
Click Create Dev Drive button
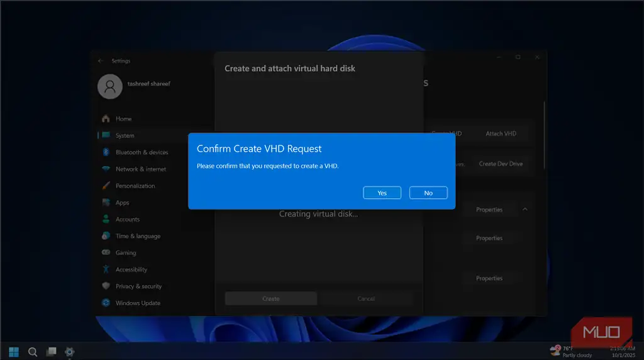[501, 164]
